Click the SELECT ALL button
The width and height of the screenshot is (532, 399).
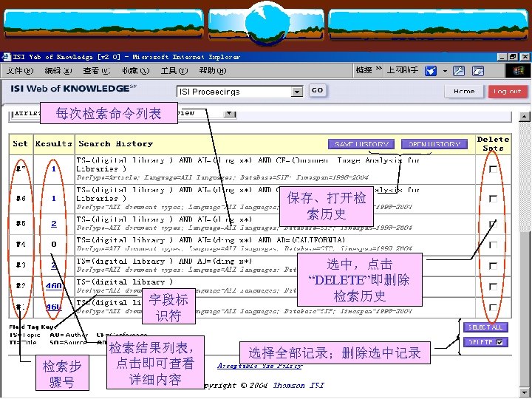[x=485, y=327]
